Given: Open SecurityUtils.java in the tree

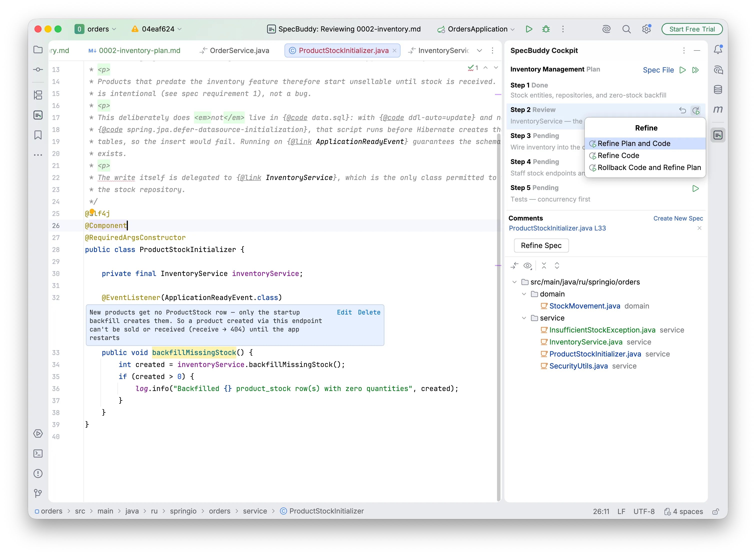Looking at the screenshot, I should (578, 366).
